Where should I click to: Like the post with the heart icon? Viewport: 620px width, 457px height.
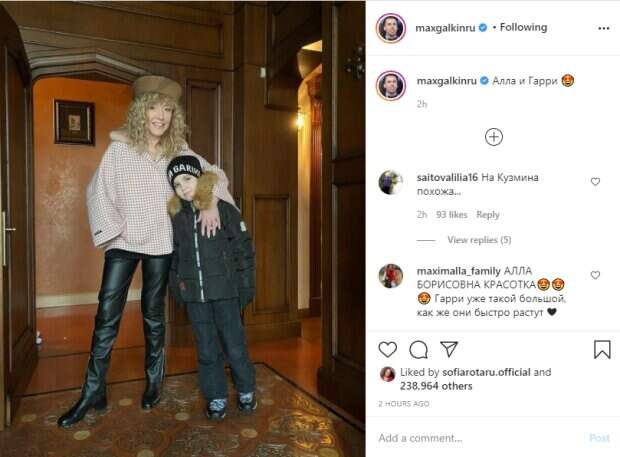coord(388,349)
